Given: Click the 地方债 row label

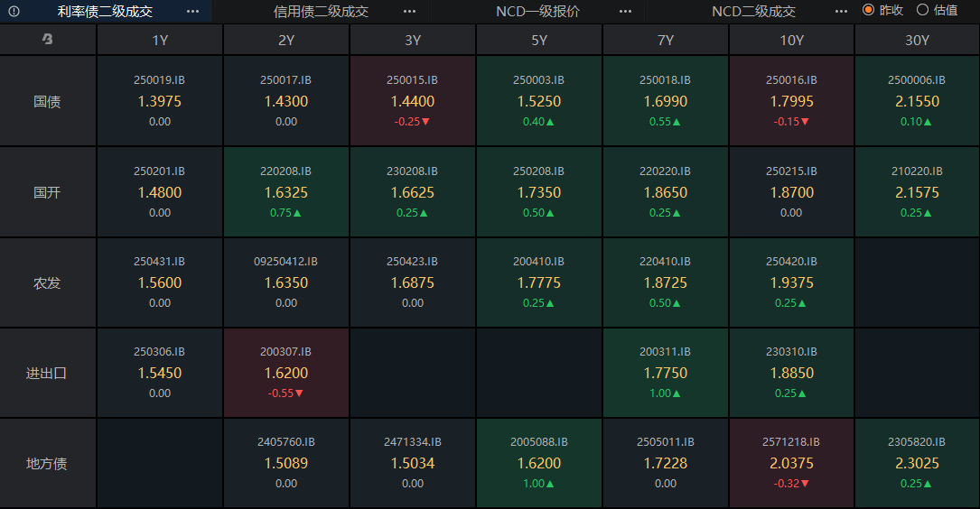Looking at the screenshot, I should pos(47,463).
